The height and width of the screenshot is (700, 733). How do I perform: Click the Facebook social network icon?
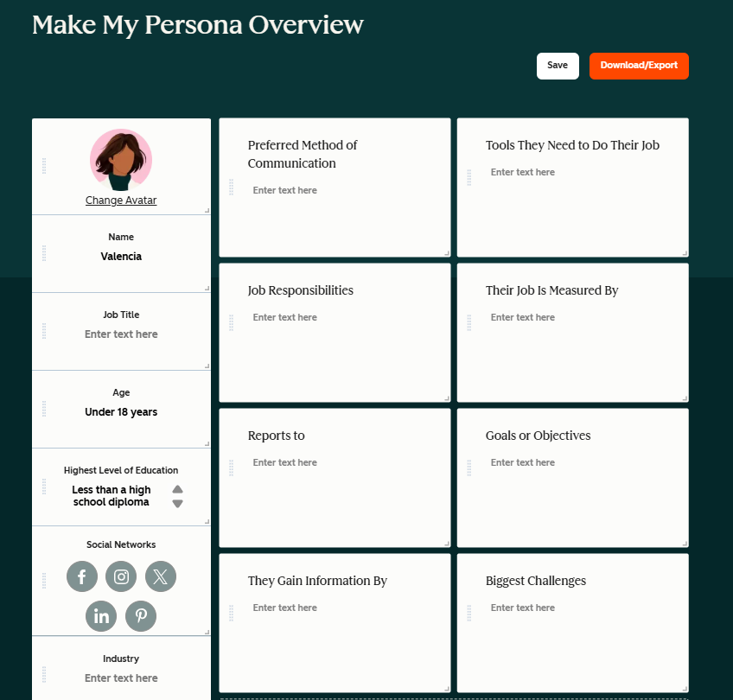point(82,577)
